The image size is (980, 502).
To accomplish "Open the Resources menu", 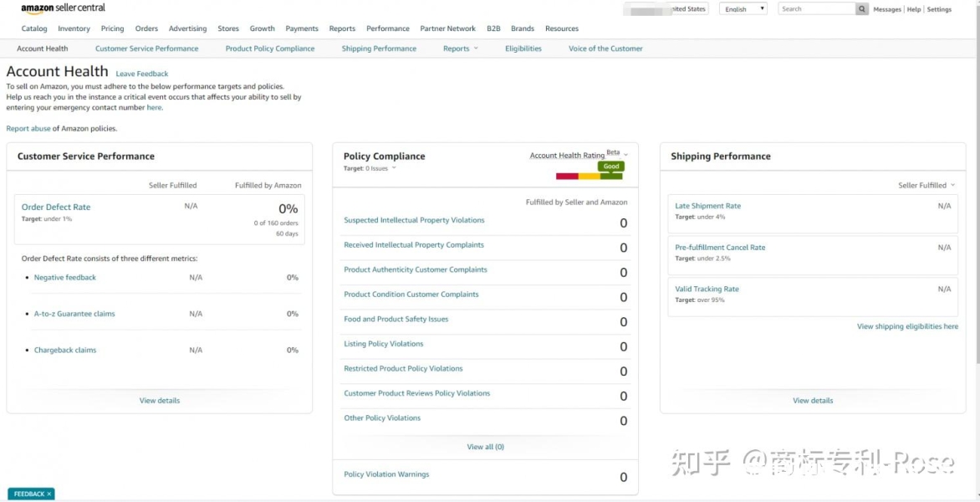I will pos(562,28).
